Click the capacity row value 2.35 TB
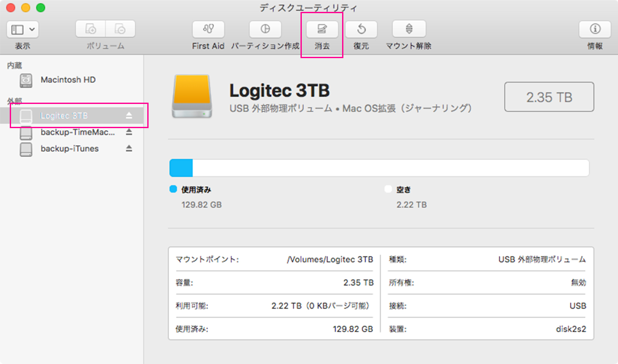Screen dimensions: 618x364 click(x=359, y=283)
